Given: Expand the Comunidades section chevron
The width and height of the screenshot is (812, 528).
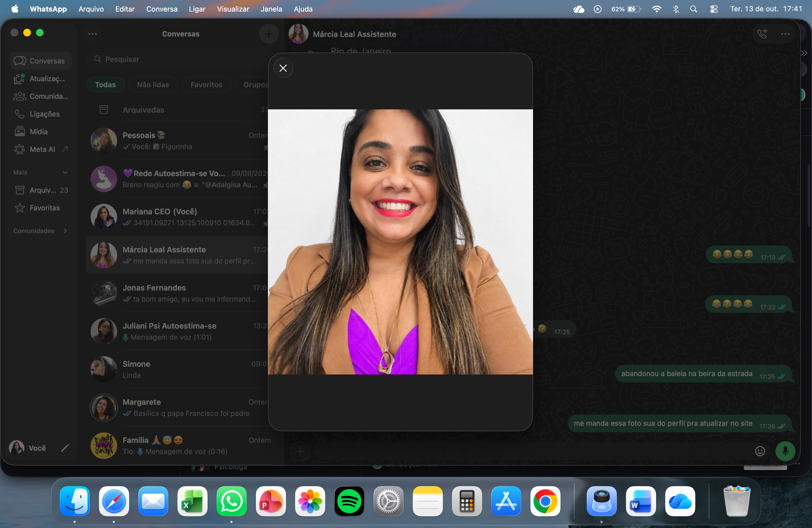Looking at the screenshot, I should tap(65, 231).
